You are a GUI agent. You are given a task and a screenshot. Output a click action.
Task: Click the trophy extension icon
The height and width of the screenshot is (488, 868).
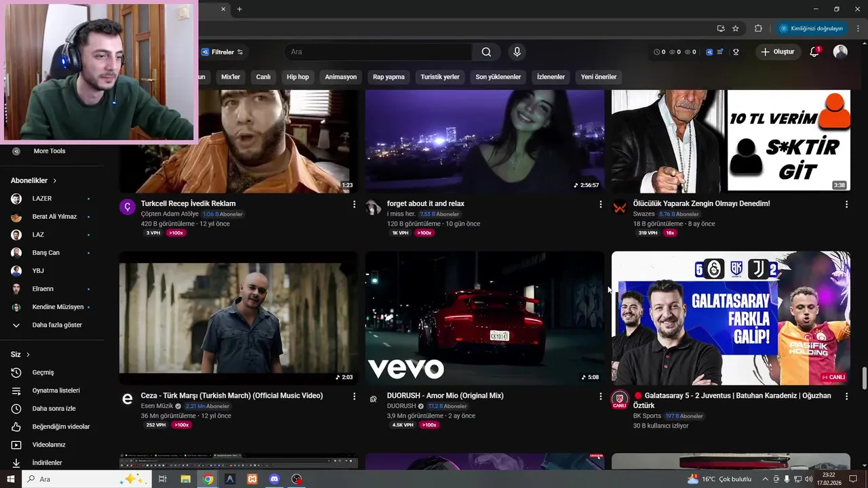736,52
